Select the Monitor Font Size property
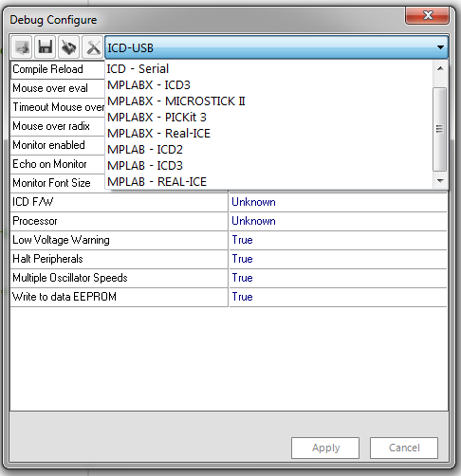Image resolution: width=461 pixels, height=476 pixels. (x=58, y=183)
